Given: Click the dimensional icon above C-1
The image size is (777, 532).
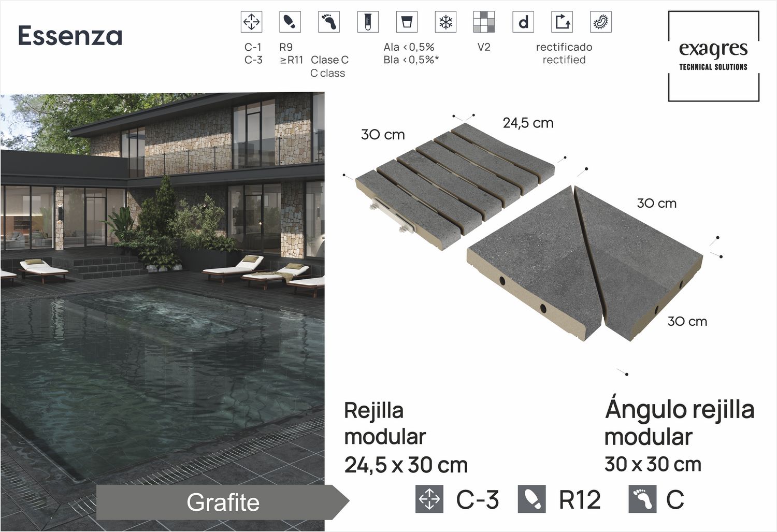Looking at the screenshot, I should [251, 22].
